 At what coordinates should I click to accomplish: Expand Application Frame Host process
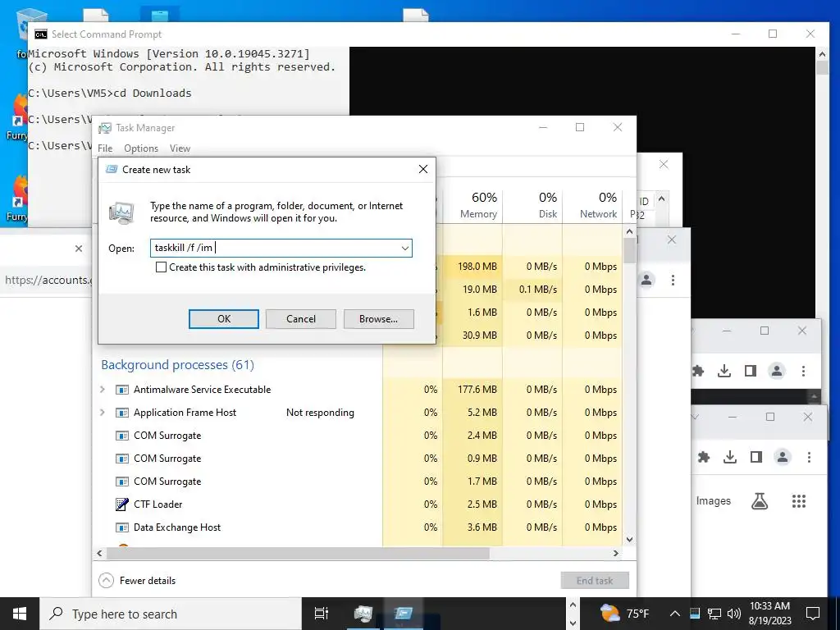103,413
